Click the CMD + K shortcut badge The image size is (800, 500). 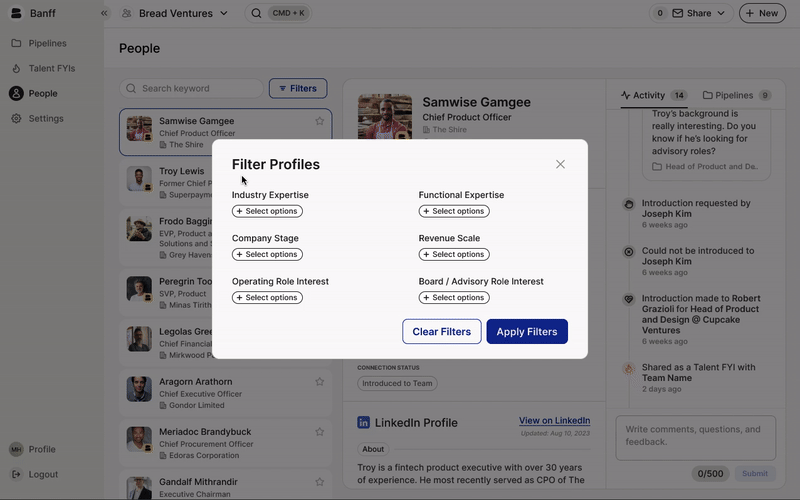pos(288,13)
